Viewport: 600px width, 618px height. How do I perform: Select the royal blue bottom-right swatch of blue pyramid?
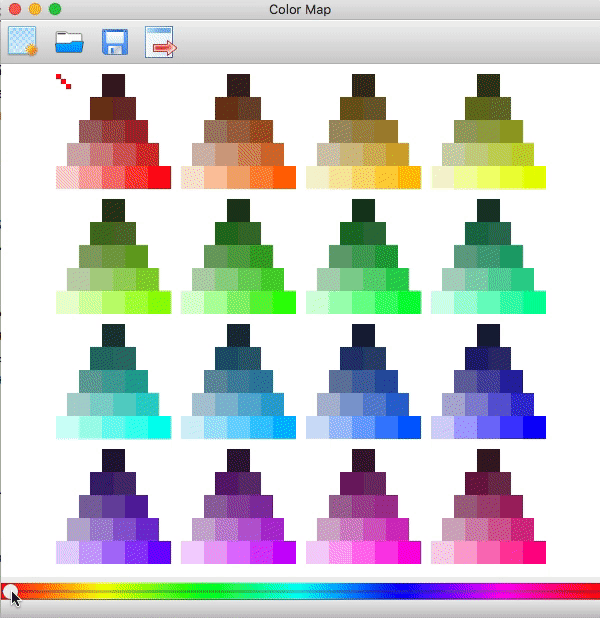(410, 427)
